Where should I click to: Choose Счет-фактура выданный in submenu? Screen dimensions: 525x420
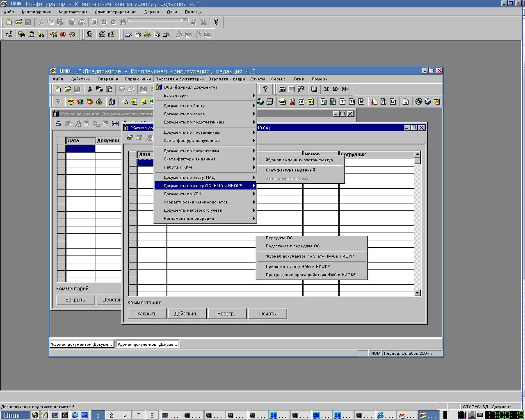point(300,170)
